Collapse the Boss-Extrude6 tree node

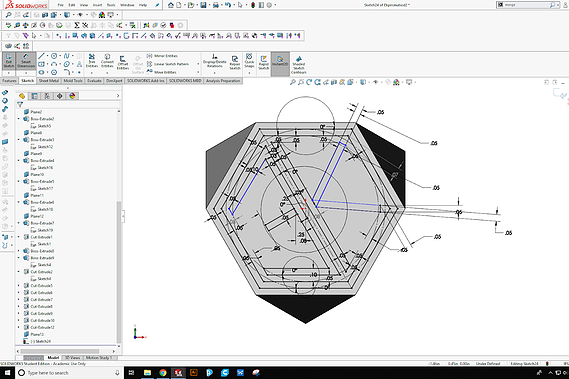pos(19,202)
